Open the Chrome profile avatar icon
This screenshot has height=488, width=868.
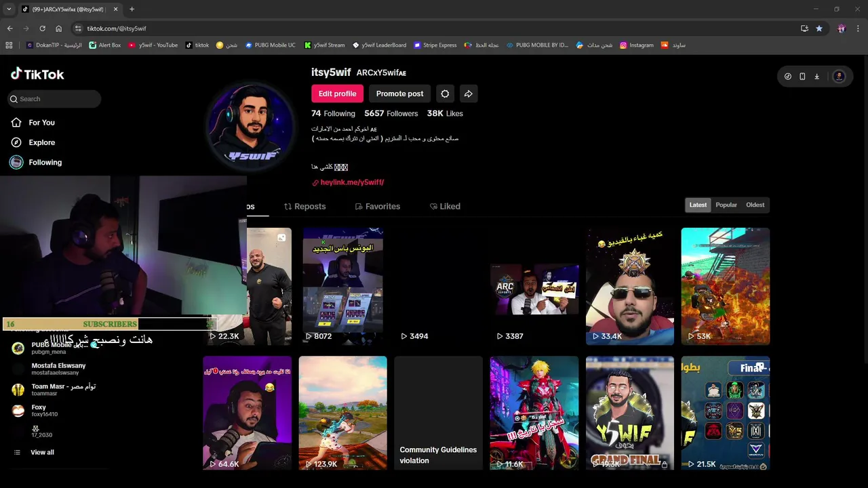click(842, 28)
